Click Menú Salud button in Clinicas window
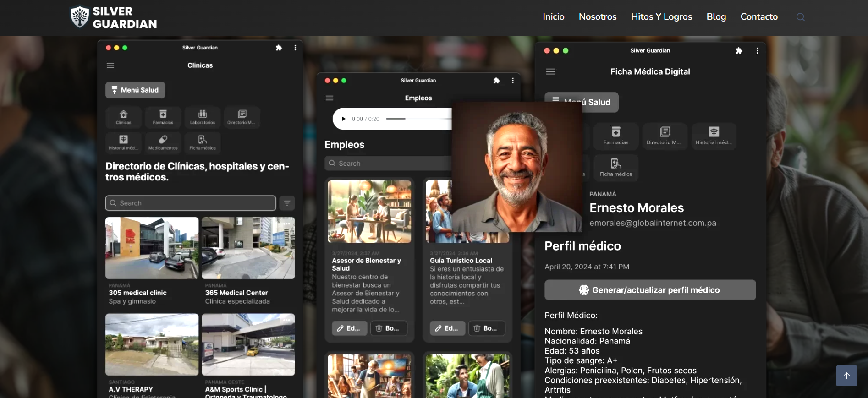868x398 pixels. coord(135,90)
